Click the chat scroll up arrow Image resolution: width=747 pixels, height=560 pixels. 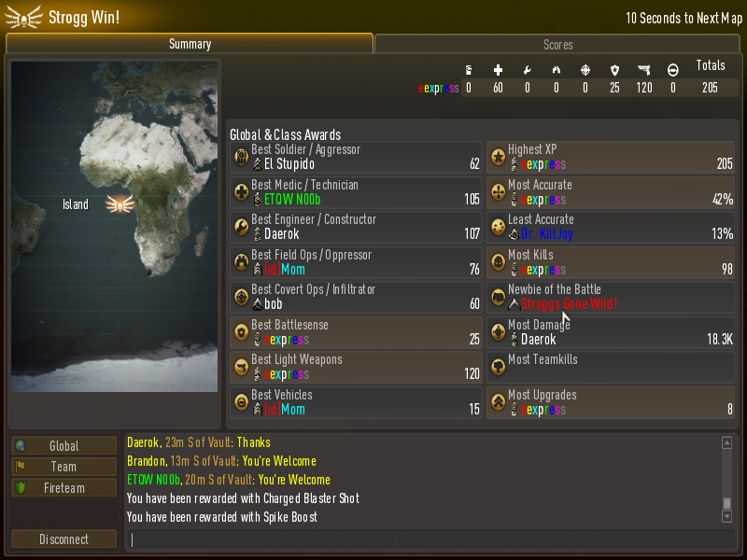(x=726, y=442)
